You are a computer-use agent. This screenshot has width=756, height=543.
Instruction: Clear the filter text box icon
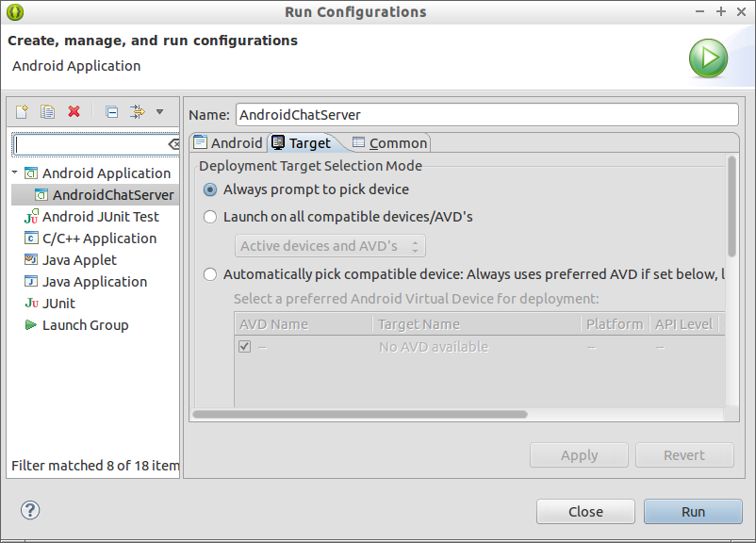point(173,144)
